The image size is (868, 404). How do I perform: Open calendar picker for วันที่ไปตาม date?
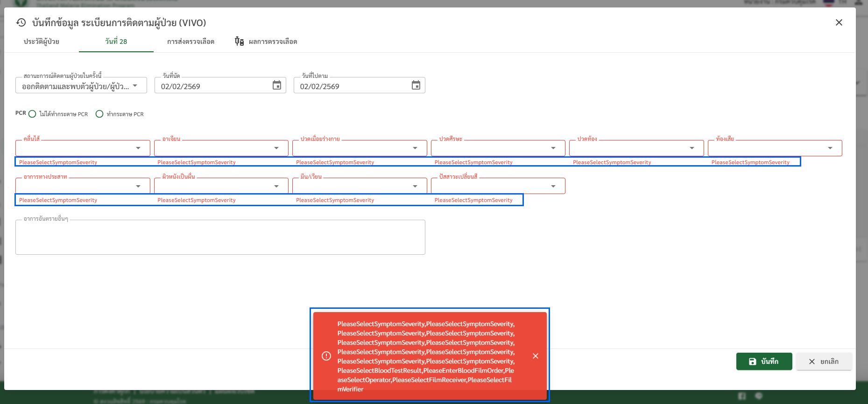point(416,85)
